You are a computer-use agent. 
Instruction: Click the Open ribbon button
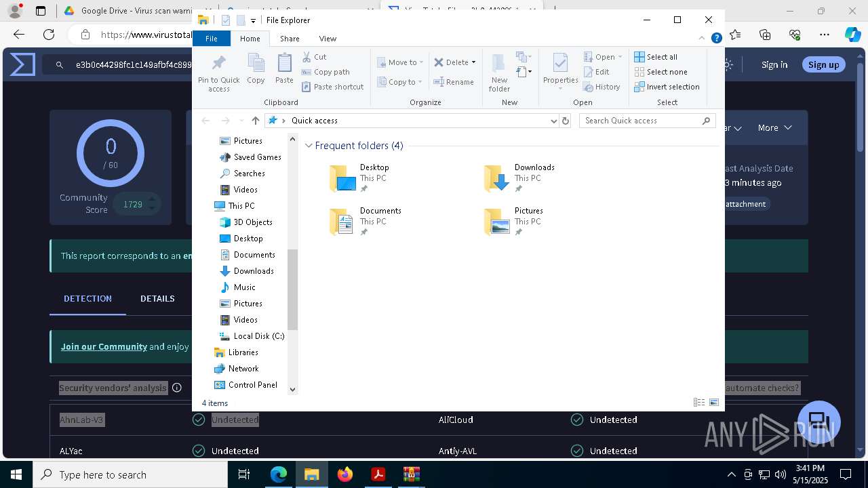click(602, 57)
